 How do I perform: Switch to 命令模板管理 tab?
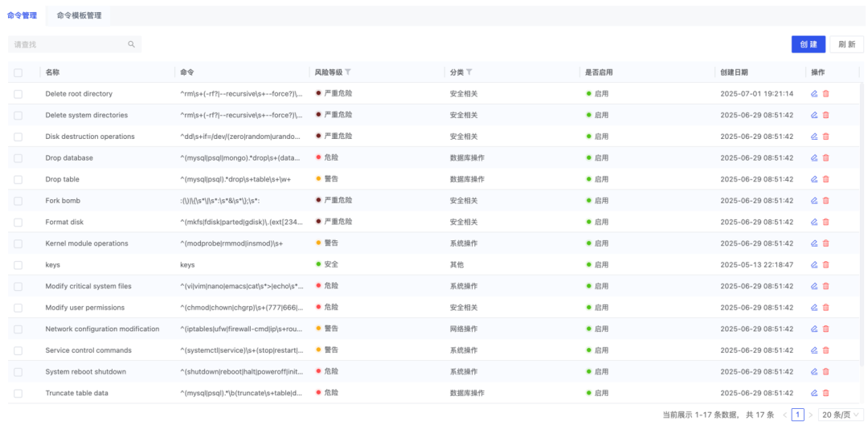click(x=79, y=15)
